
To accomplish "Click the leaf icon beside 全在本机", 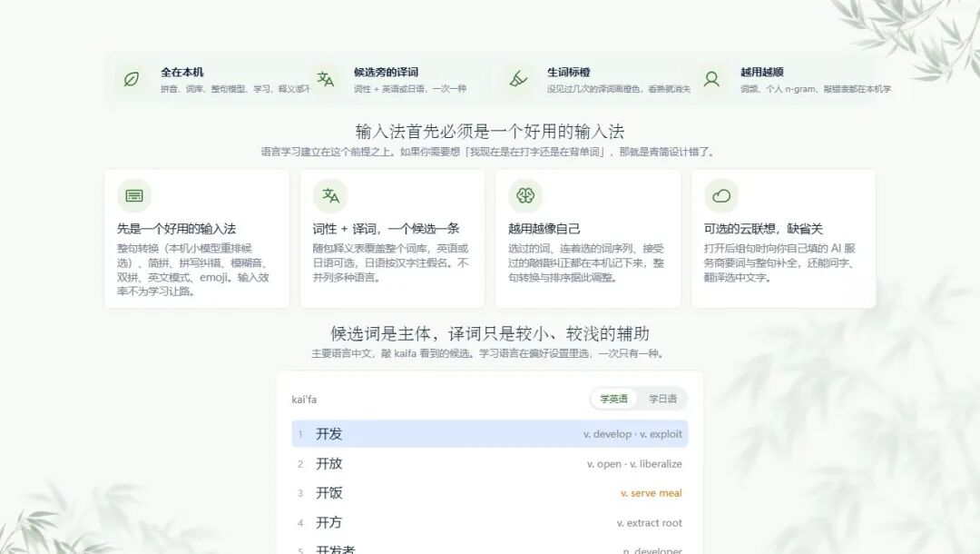I will [132, 79].
